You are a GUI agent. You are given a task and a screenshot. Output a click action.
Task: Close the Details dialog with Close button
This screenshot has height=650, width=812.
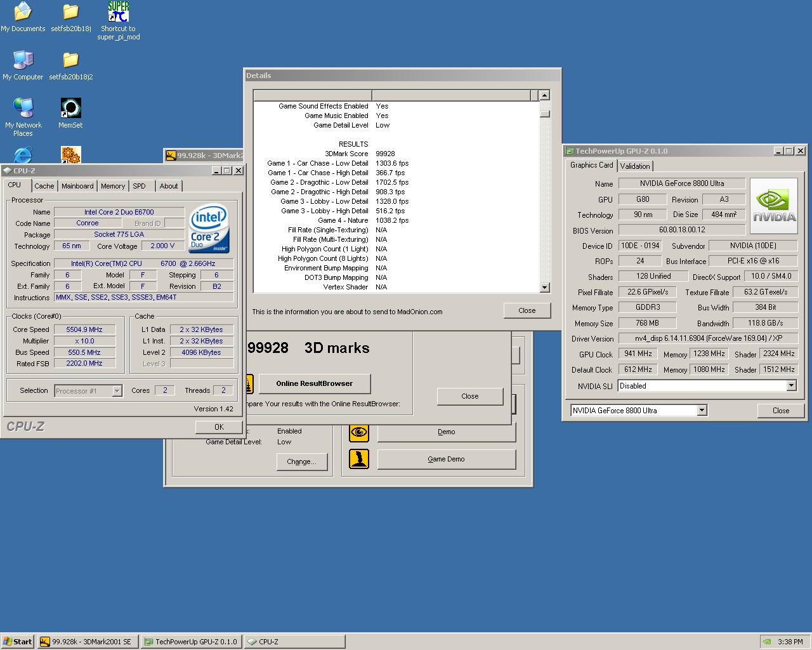point(527,310)
